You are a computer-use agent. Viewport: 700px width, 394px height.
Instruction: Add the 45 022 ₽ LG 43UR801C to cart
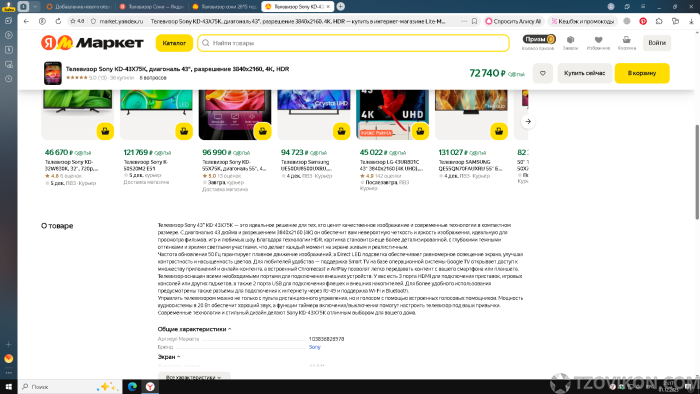[420, 131]
